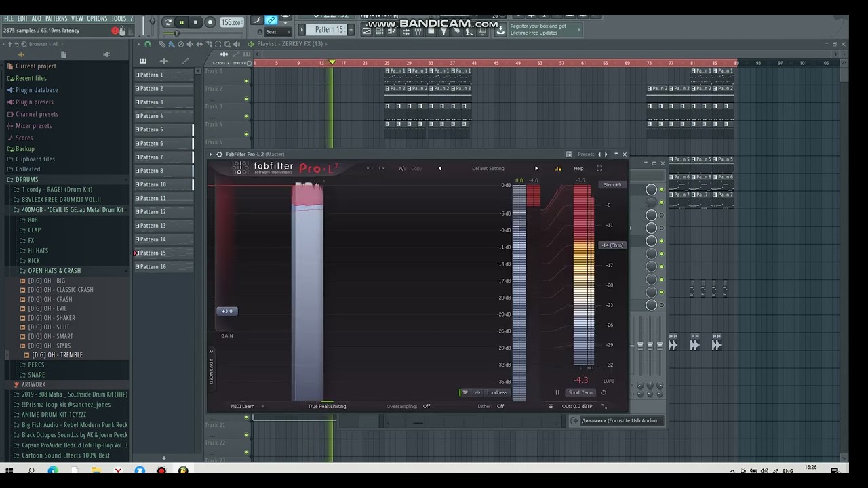Image resolution: width=868 pixels, height=488 pixels.
Task: Toggle playlist magnet snap icon
Action: [148, 44]
